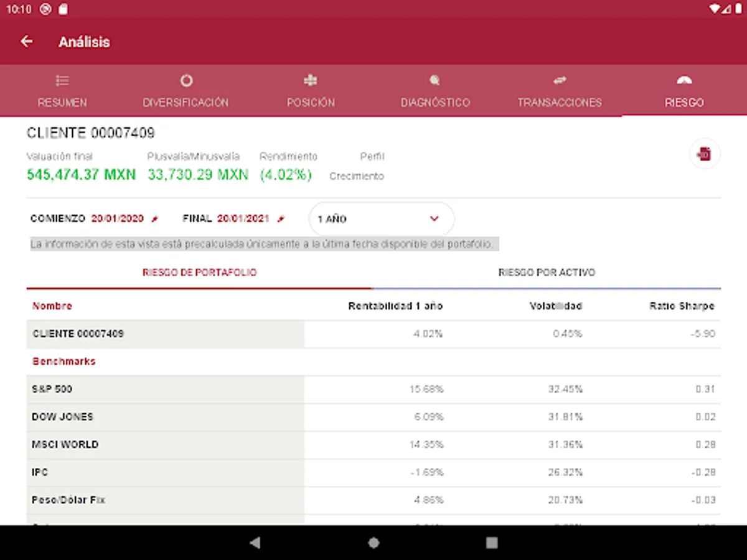Click the MSCI WORLD Sharpe ratio 0.28
This screenshot has height=560, width=747.
tap(705, 445)
